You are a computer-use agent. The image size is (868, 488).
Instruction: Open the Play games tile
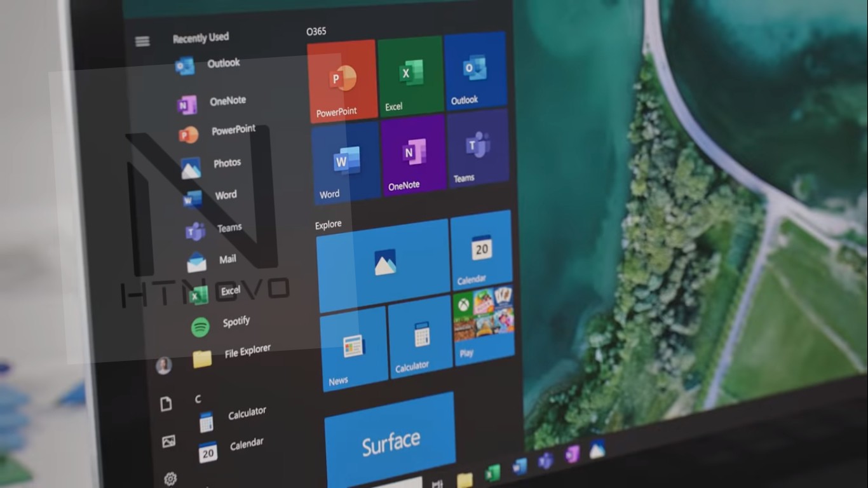point(484,325)
